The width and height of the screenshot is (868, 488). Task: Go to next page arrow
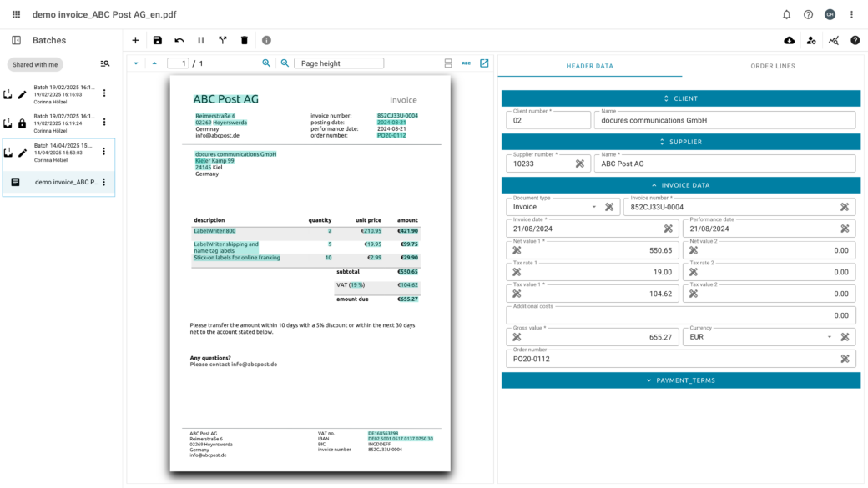click(x=136, y=63)
